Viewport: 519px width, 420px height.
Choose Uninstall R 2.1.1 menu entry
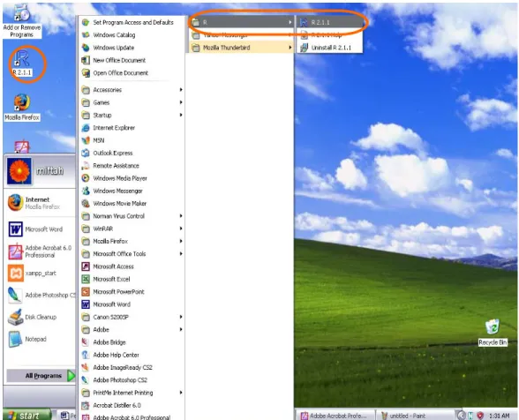(330, 48)
